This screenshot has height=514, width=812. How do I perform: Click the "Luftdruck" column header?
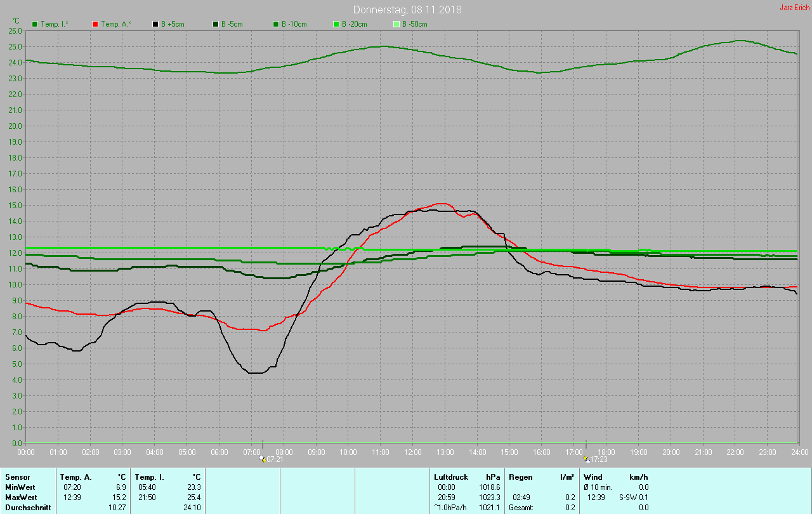click(451, 477)
